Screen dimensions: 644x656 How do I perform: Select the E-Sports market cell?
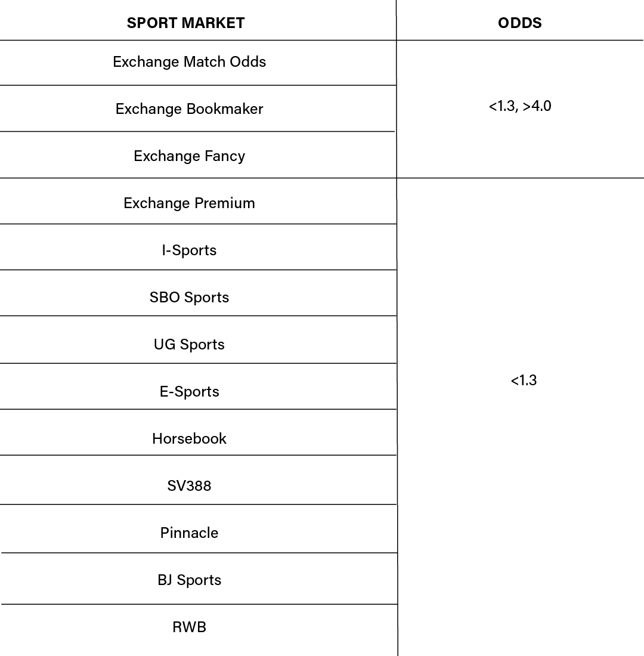point(189,392)
